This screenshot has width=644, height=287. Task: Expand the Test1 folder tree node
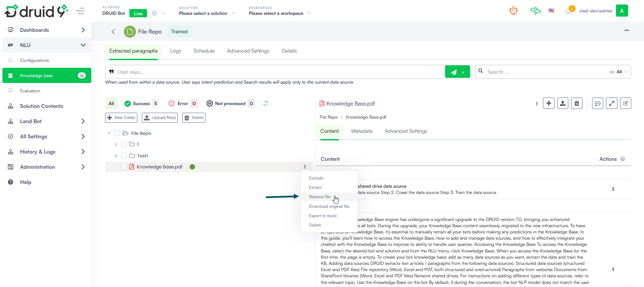tap(116, 156)
